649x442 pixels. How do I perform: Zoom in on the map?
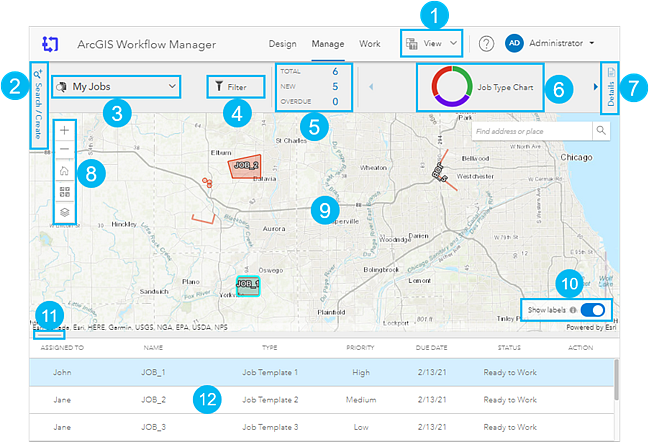[x=65, y=130]
